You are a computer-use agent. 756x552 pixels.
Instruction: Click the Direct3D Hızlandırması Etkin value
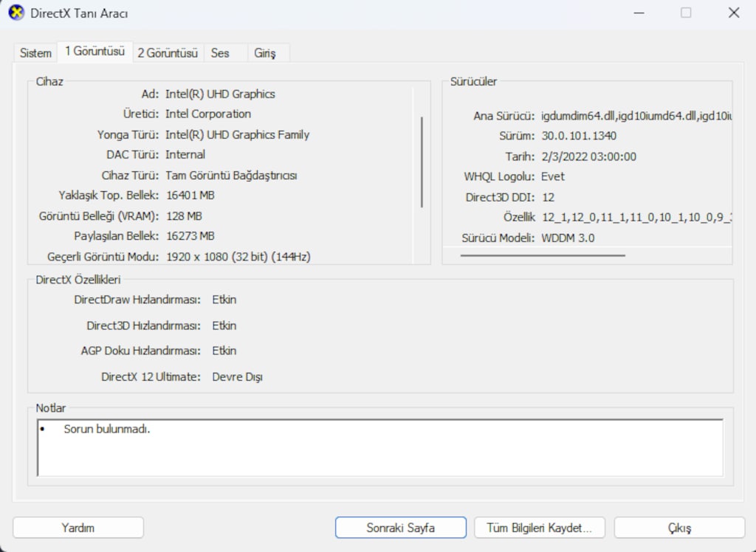[224, 326]
